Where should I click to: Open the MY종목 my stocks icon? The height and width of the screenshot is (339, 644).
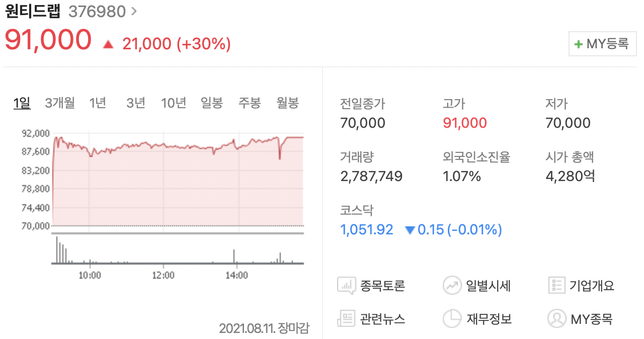click(556, 318)
